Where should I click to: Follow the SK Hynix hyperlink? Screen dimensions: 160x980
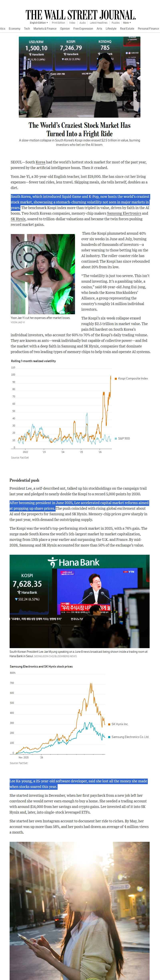[x=18, y=219]
